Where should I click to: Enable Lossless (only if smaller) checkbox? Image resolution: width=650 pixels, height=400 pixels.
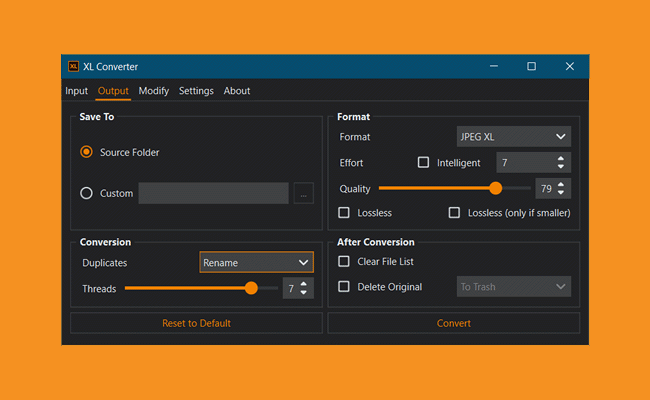click(x=454, y=213)
